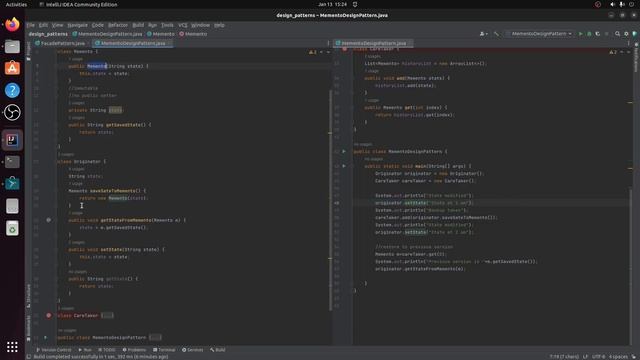Image resolution: width=640 pixels, height=360 pixels.
Task: Click the line separator LF status widget
Action: pyautogui.click(x=585, y=357)
